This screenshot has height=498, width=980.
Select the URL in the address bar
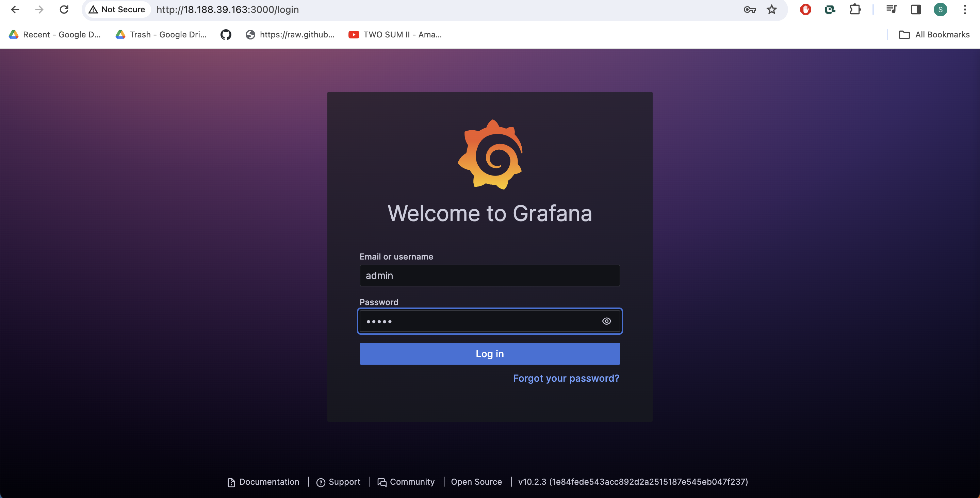tap(228, 10)
